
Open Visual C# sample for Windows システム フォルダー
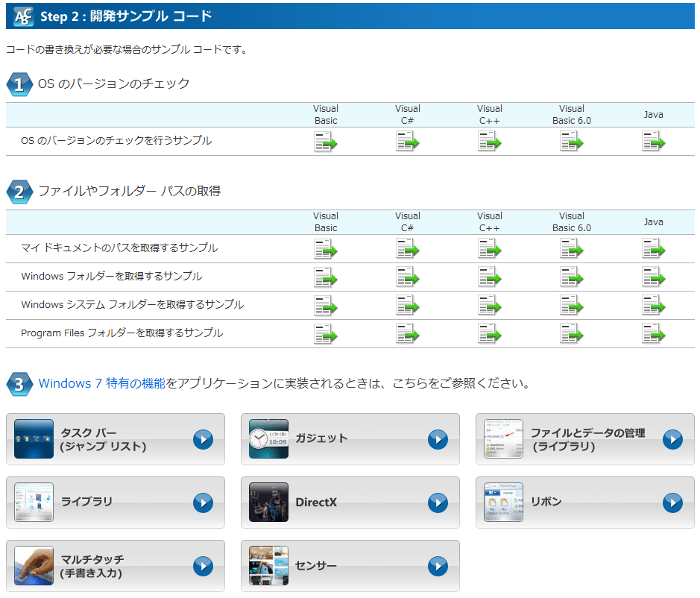click(x=407, y=305)
